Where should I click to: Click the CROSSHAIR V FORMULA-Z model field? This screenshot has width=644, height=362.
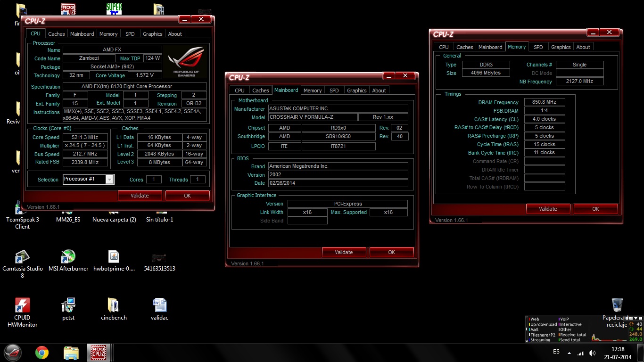coord(313,117)
